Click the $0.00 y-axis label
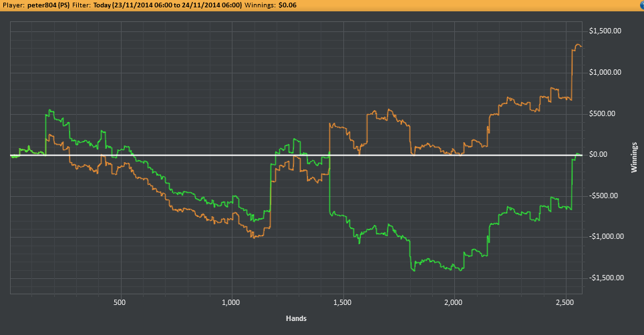 click(x=598, y=155)
